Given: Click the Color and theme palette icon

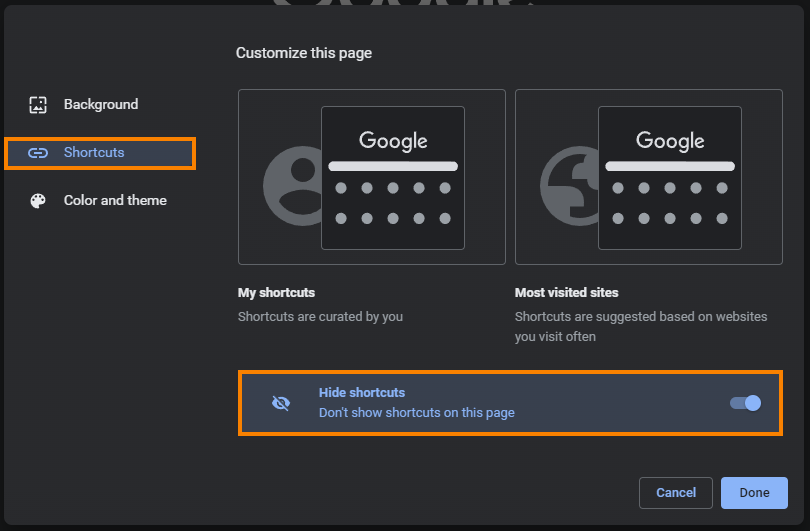Looking at the screenshot, I should pyautogui.click(x=38, y=201).
